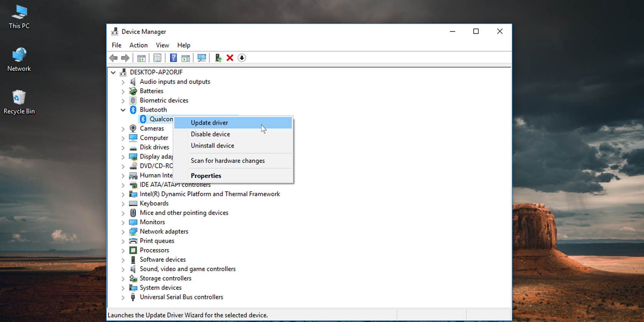
Task: Open the blue question mark Help icon
Action: click(x=173, y=58)
